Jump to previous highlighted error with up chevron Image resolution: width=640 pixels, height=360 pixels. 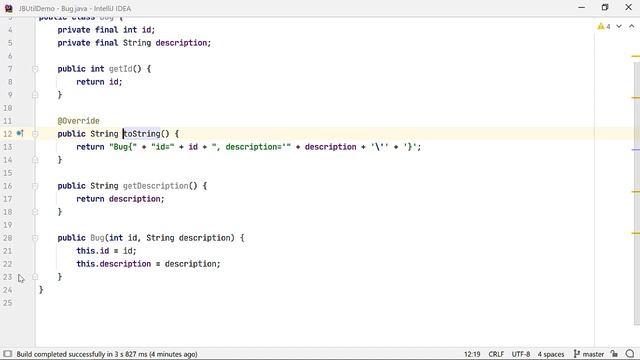632,27
